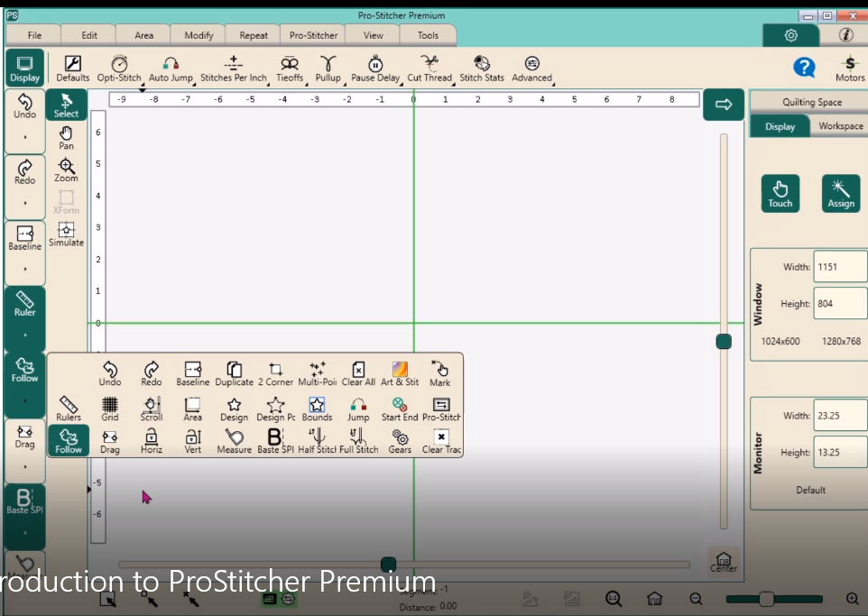The width and height of the screenshot is (868, 616).
Task: Open the File menu tab
Action: pyautogui.click(x=34, y=35)
